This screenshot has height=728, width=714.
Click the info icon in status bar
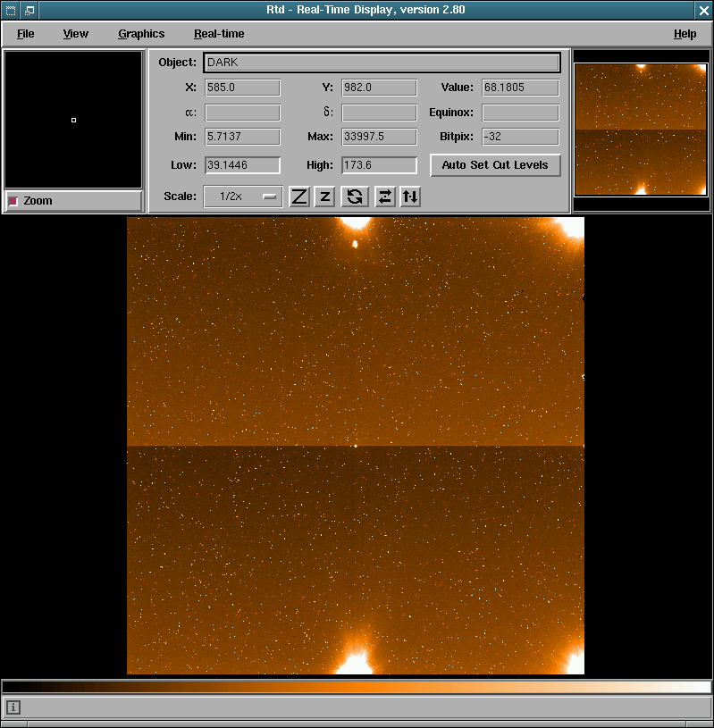tap(13, 707)
